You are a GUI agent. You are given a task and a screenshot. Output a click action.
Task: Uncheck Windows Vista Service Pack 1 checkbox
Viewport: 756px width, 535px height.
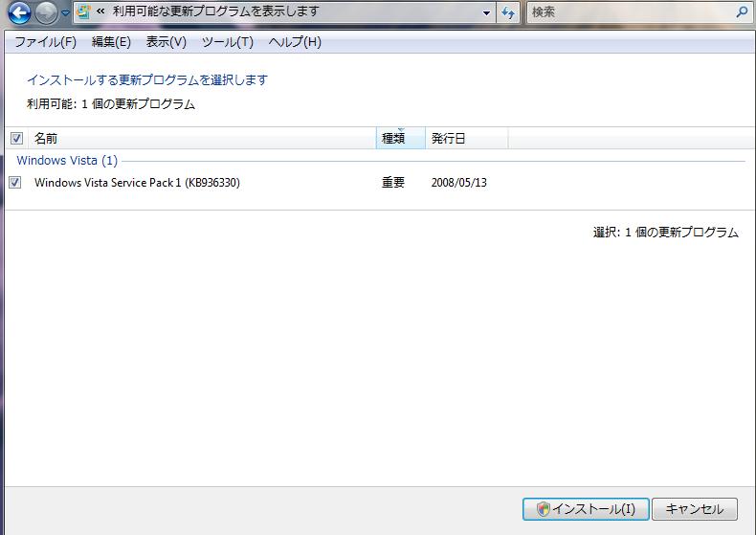15,182
